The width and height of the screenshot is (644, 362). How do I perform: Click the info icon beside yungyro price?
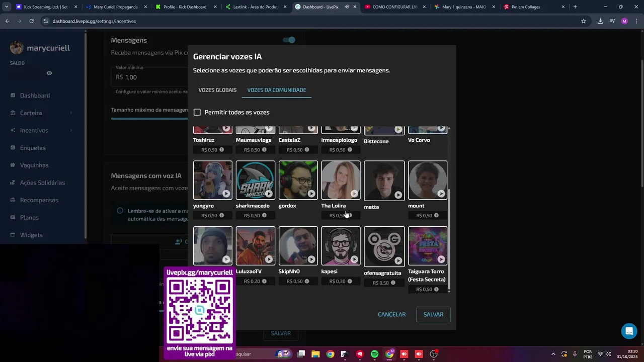pos(221,215)
